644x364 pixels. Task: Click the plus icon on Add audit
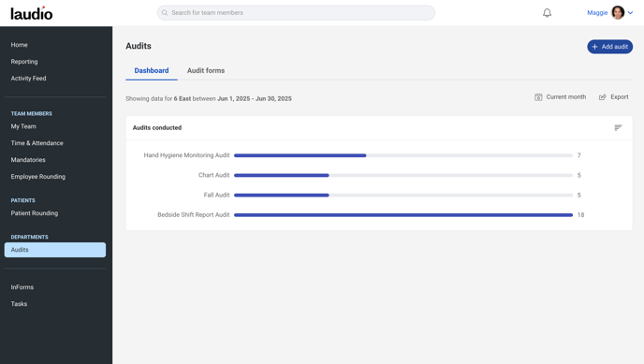(594, 47)
